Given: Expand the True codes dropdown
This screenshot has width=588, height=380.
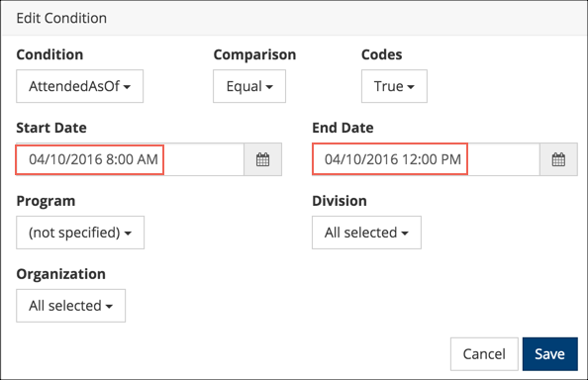Looking at the screenshot, I should pos(394,86).
